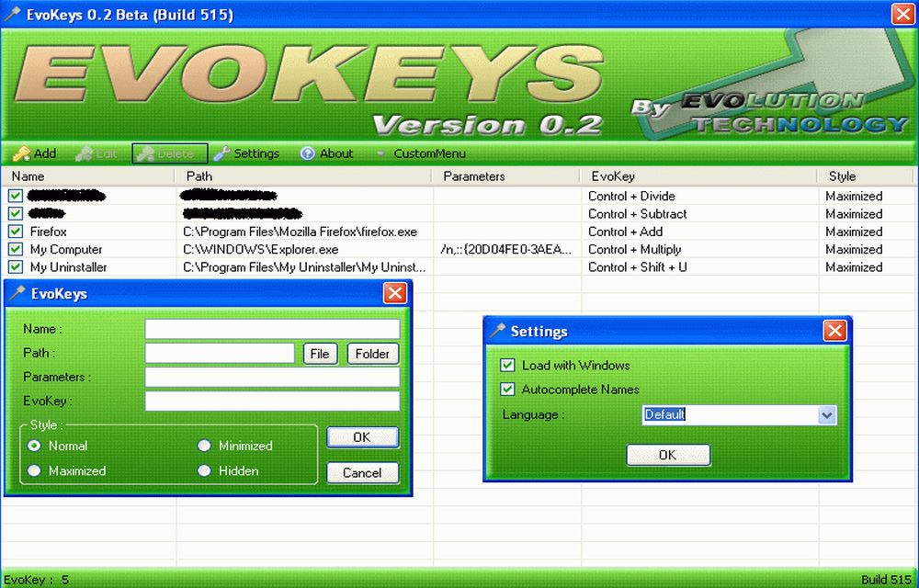Click the Control + Subtract hotkey cell
This screenshot has width=919, height=588.
pyautogui.click(x=637, y=214)
